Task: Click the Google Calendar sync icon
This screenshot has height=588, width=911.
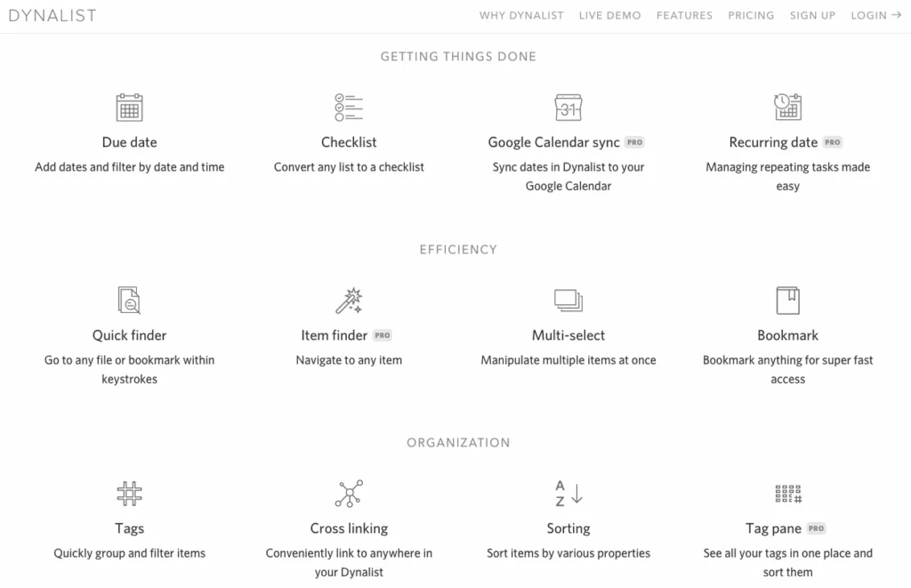Action: (568, 108)
